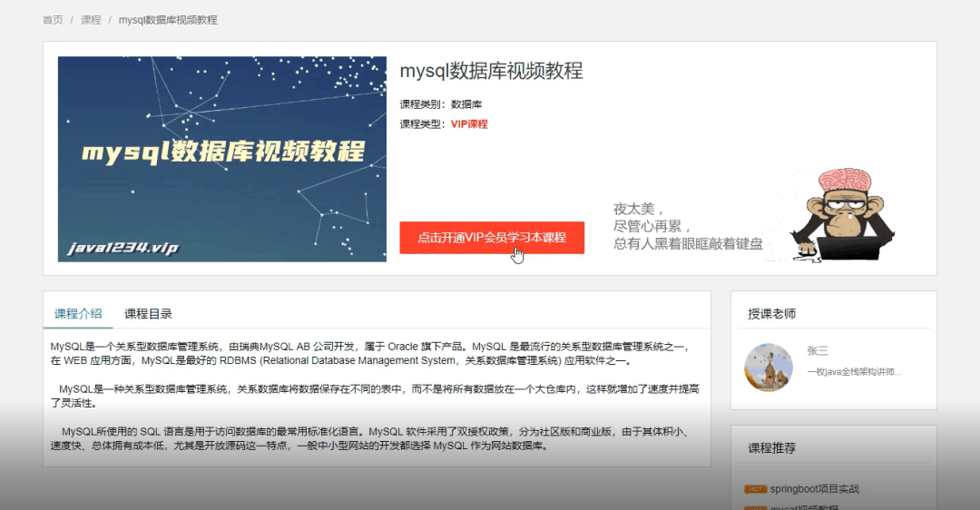The height and width of the screenshot is (510, 980).
Task: Click the monkey at laptop illustration
Action: coord(841,214)
